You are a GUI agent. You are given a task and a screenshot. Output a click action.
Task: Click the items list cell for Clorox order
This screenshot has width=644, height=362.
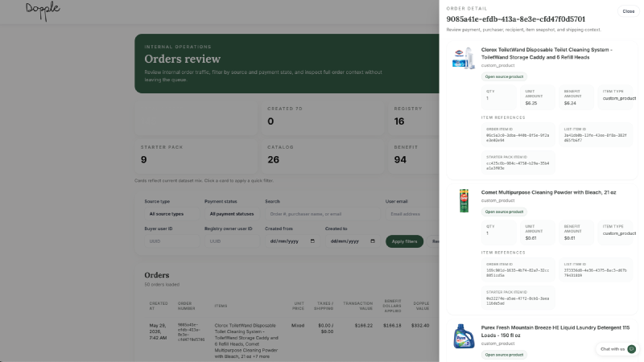tap(246, 340)
